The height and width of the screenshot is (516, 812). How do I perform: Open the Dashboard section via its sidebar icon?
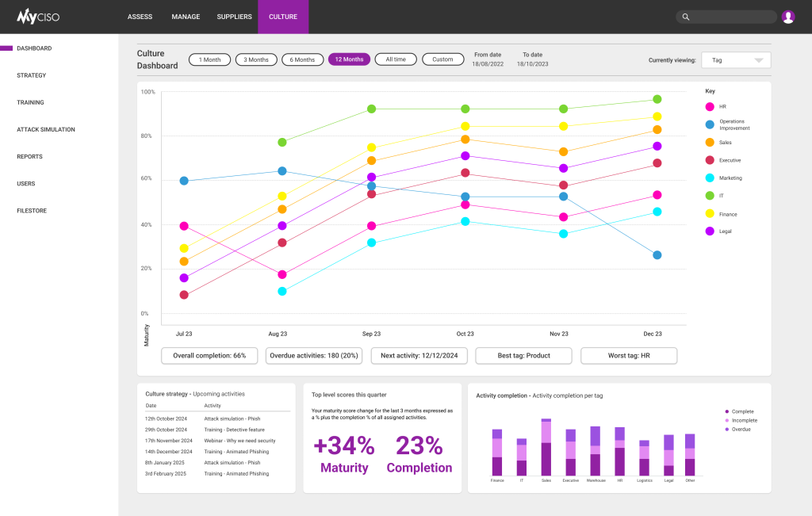tap(8, 48)
